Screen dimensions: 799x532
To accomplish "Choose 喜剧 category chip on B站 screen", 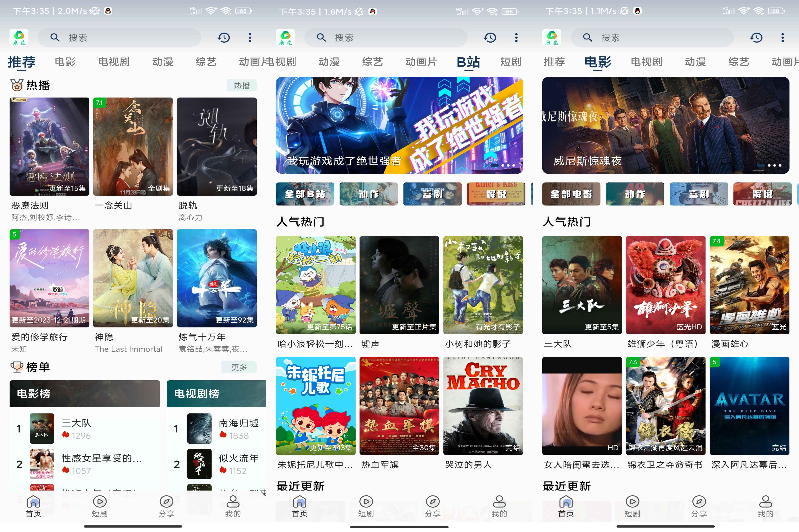I will click(433, 194).
